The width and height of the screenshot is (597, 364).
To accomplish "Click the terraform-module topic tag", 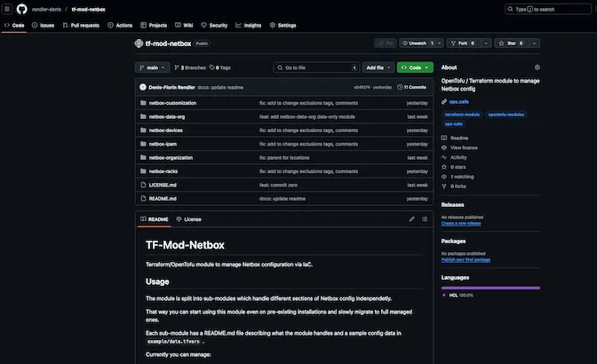I will click(462, 115).
